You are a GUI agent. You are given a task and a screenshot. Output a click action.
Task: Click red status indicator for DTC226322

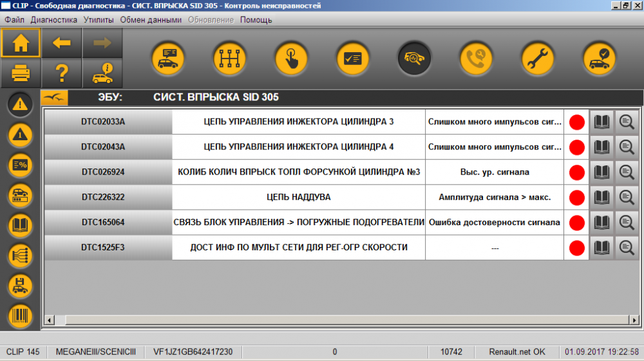tap(576, 198)
